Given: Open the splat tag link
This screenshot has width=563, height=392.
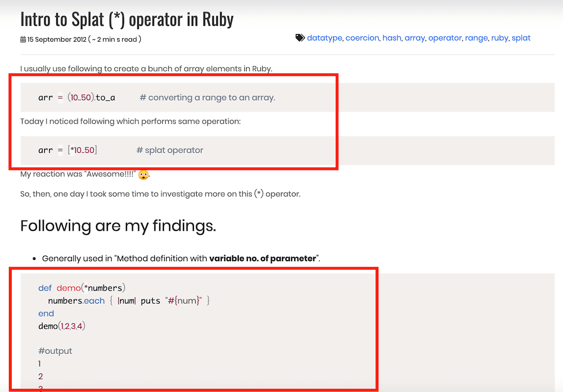Looking at the screenshot, I should 521,38.
